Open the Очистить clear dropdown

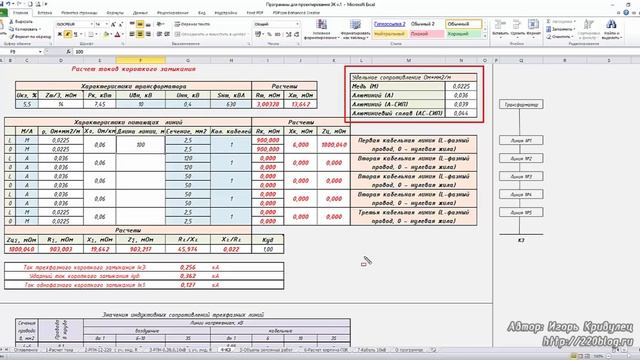(559, 37)
